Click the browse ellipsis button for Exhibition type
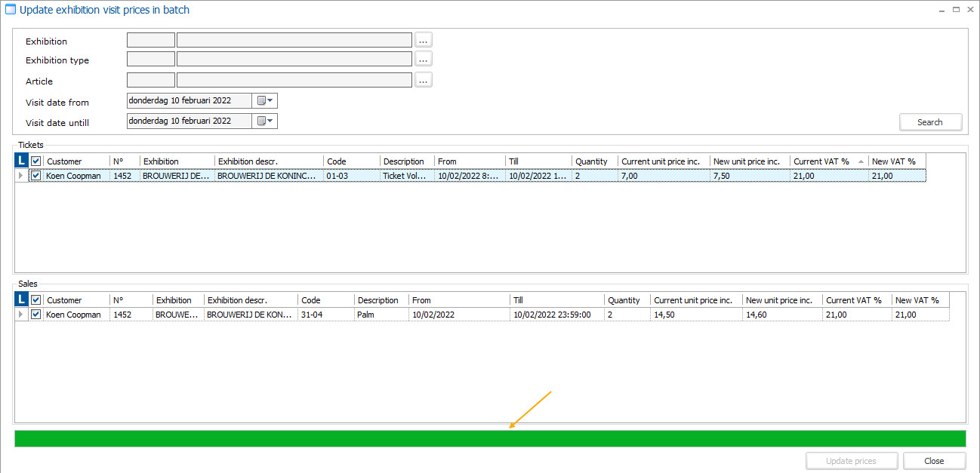 (x=423, y=59)
